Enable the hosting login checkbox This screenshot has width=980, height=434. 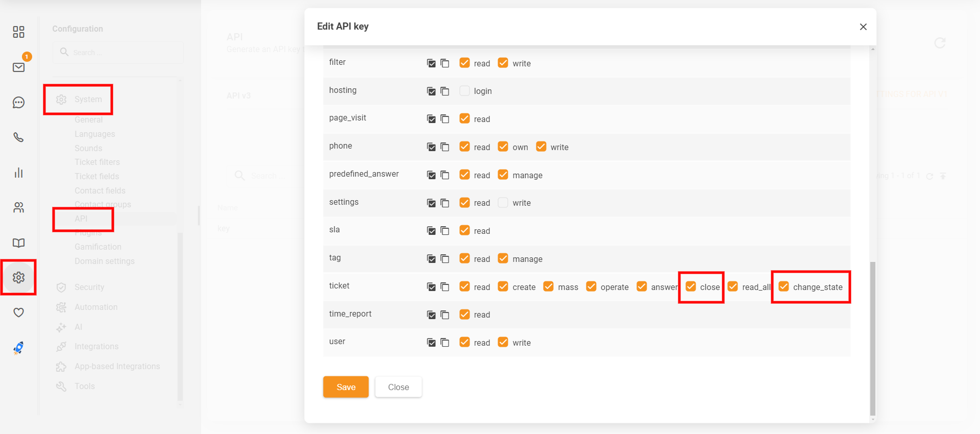[x=464, y=91]
